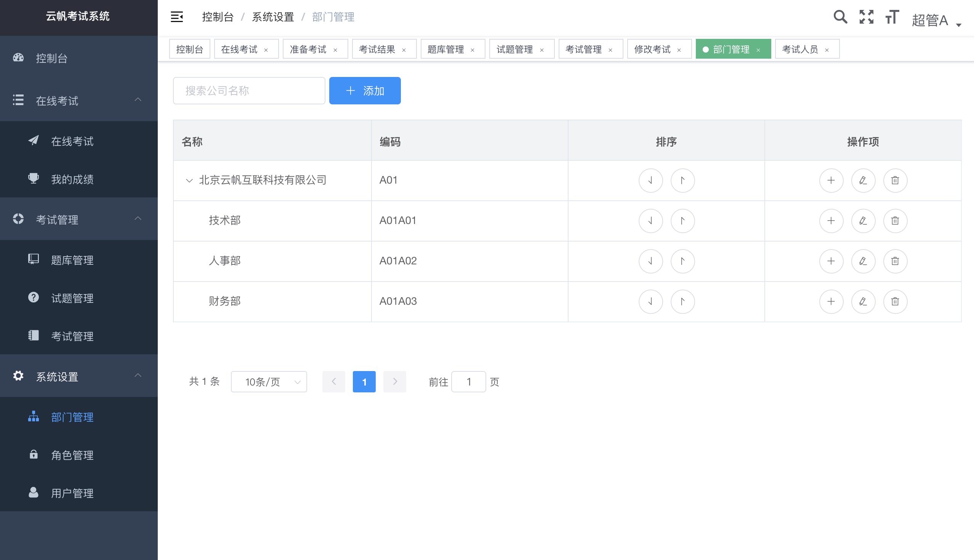Click the lock icon beside 角色管理
Screen dimensions: 974x560
(33, 455)
